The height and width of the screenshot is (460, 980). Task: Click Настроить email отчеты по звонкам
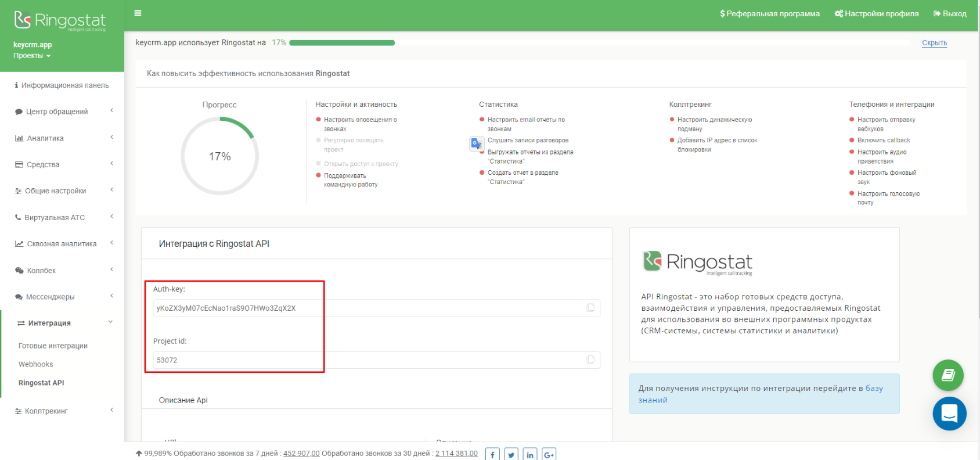tap(526, 124)
